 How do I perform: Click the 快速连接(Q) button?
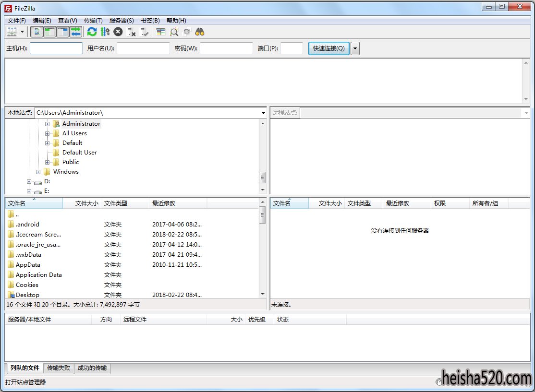tap(329, 48)
